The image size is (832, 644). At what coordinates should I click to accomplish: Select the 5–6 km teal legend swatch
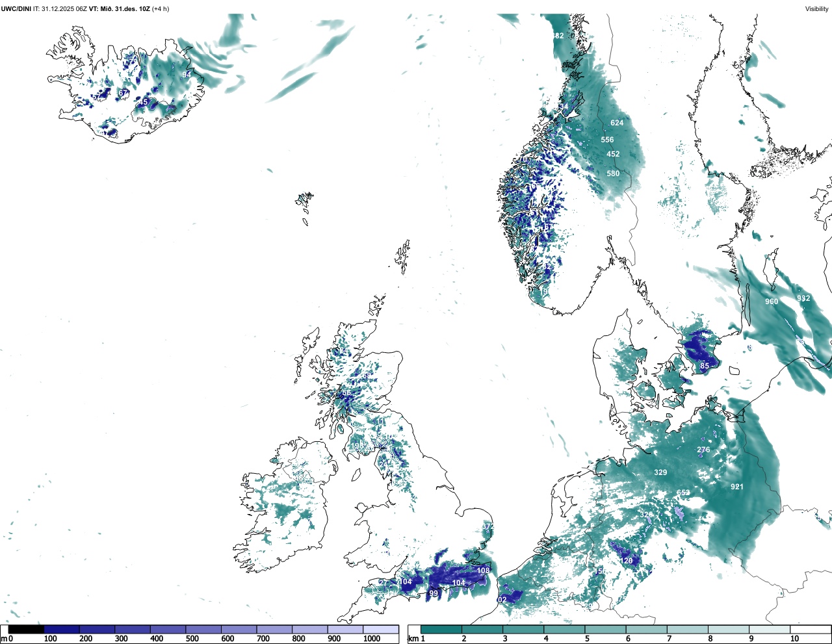[x=606, y=629]
